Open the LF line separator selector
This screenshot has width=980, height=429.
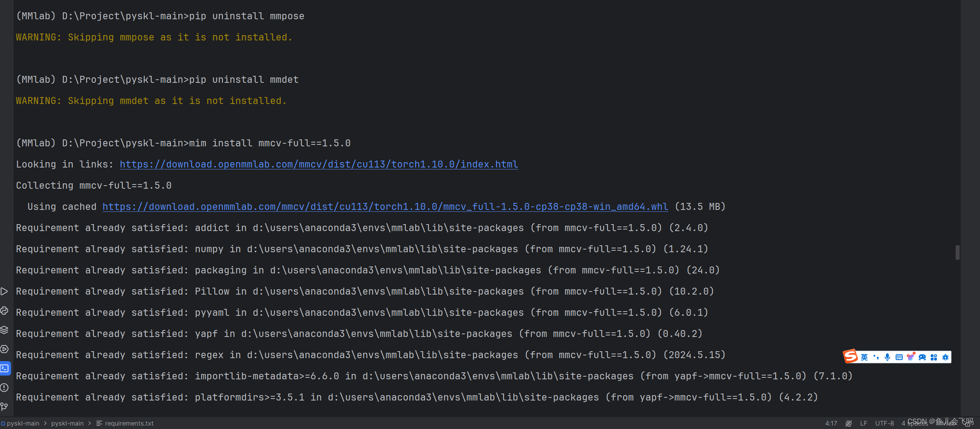(864, 423)
